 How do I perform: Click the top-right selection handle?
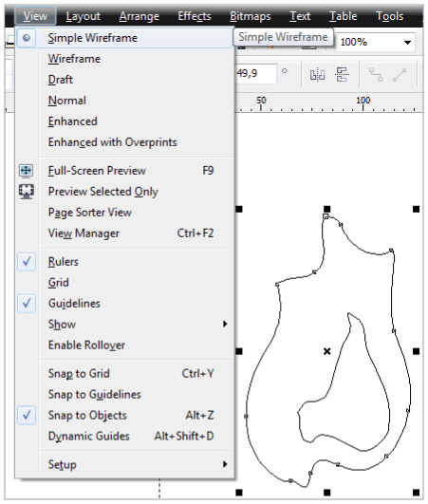click(416, 209)
